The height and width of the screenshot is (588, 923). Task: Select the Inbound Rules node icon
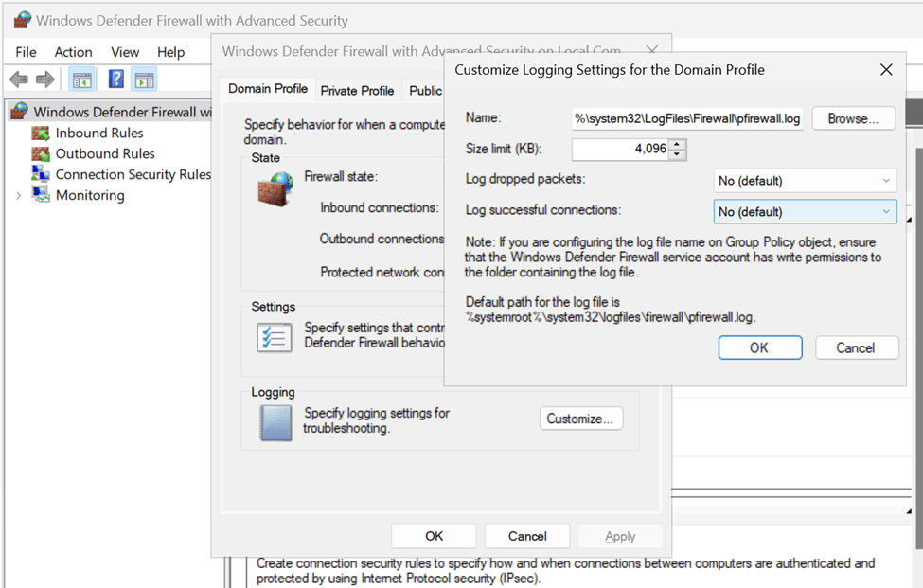point(41,133)
